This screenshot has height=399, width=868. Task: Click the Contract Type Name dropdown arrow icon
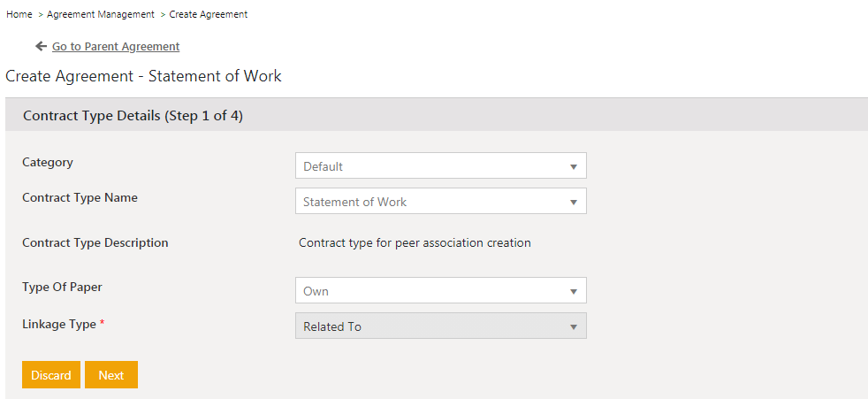(574, 203)
